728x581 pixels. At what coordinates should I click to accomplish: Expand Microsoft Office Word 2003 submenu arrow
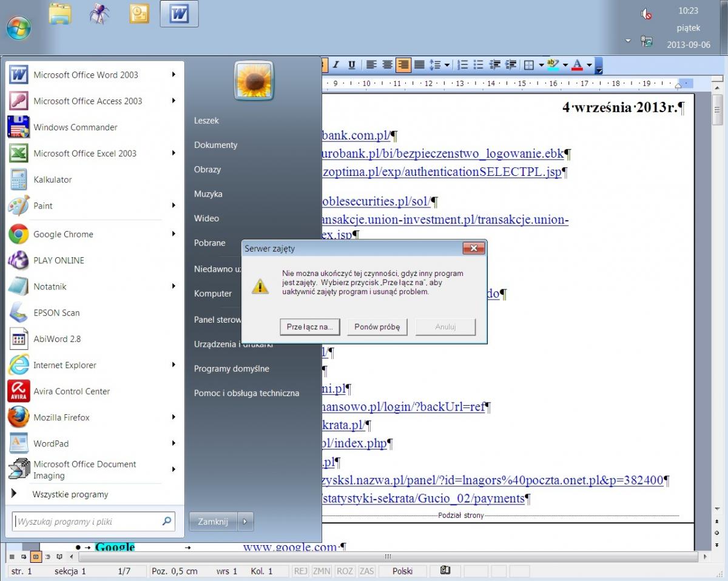[174, 75]
